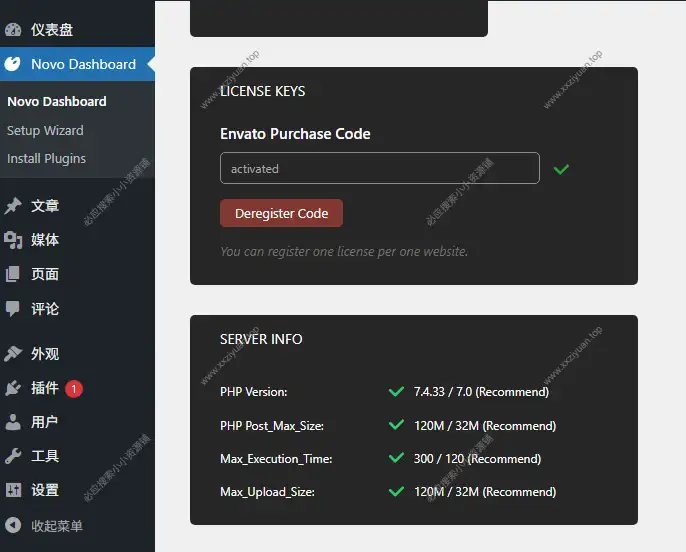The width and height of the screenshot is (686, 552).
Task: Click the red plugin update badge
Action: (74, 388)
